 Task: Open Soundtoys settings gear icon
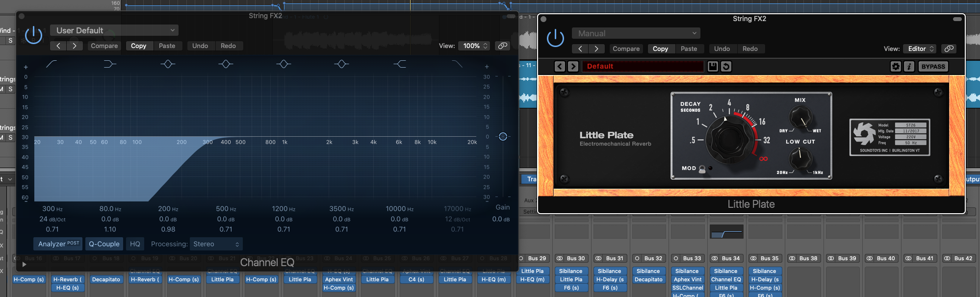click(896, 66)
